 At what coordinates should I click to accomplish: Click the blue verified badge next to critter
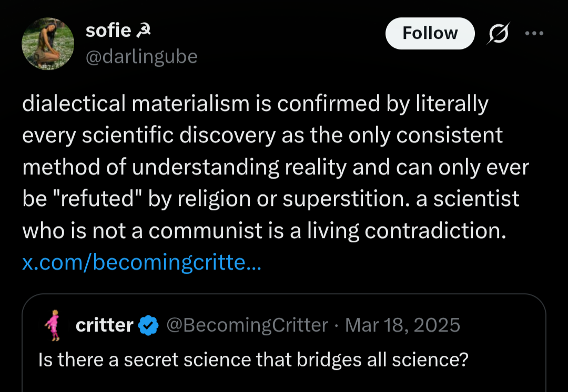pos(149,325)
